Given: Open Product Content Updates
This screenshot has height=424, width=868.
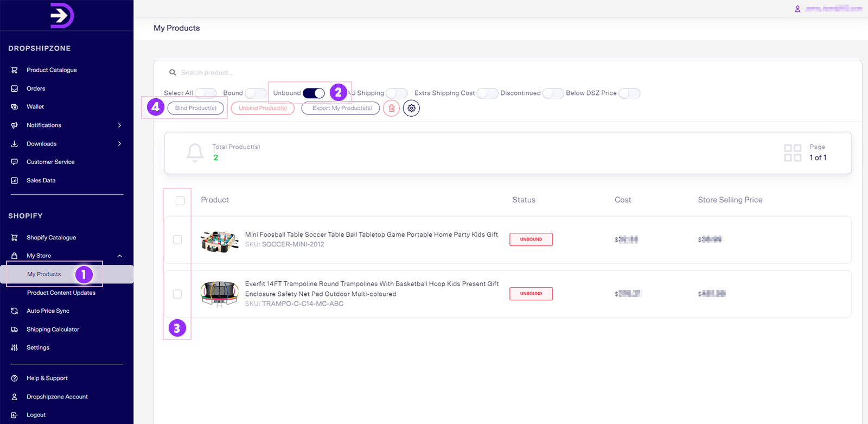Looking at the screenshot, I should pyautogui.click(x=61, y=293).
